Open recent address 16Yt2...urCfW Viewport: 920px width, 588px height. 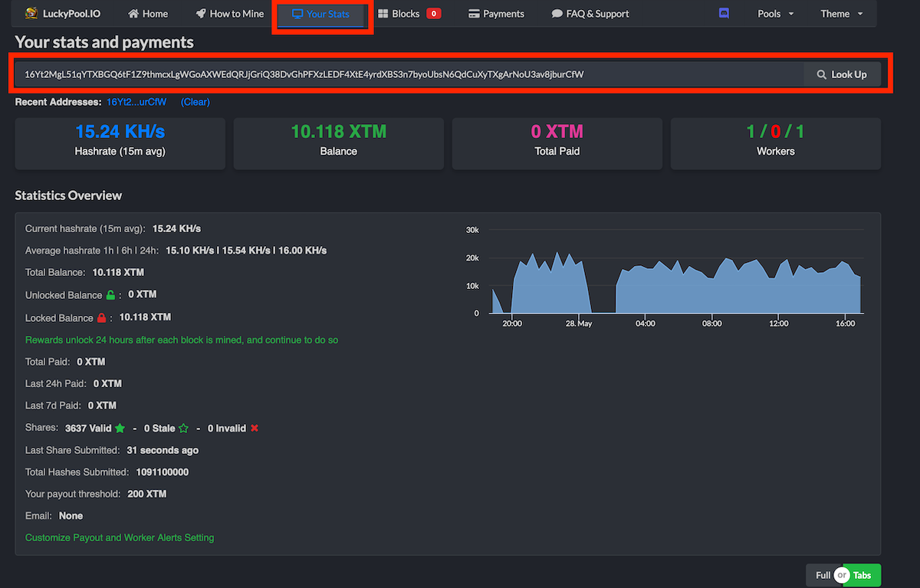tap(136, 102)
